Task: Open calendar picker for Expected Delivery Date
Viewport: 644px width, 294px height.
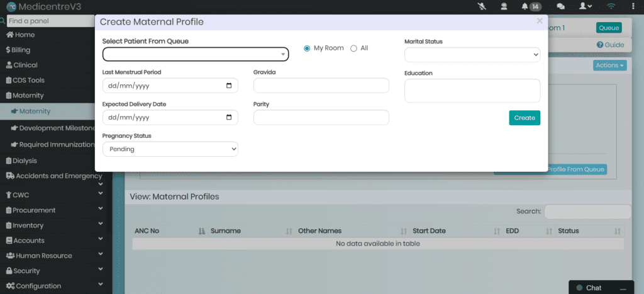Action: tap(229, 118)
